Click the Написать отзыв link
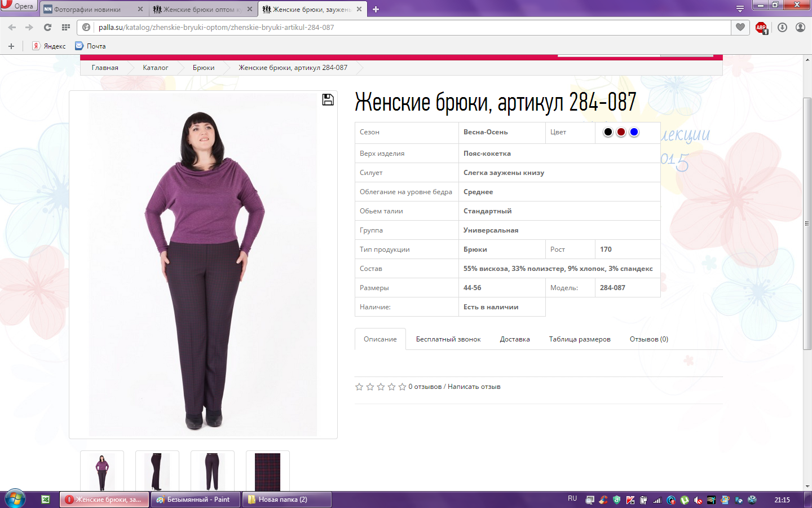The image size is (812, 508). point(474,387)
